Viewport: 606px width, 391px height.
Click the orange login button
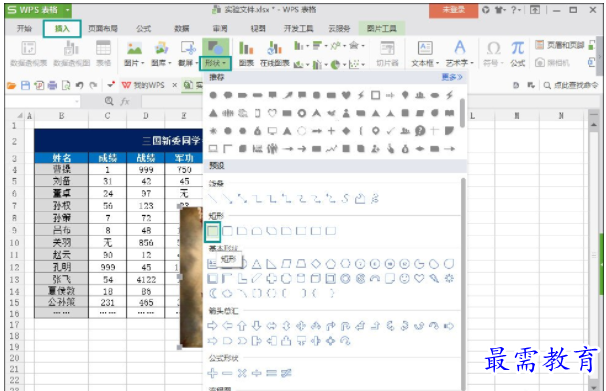click(453, 10)
